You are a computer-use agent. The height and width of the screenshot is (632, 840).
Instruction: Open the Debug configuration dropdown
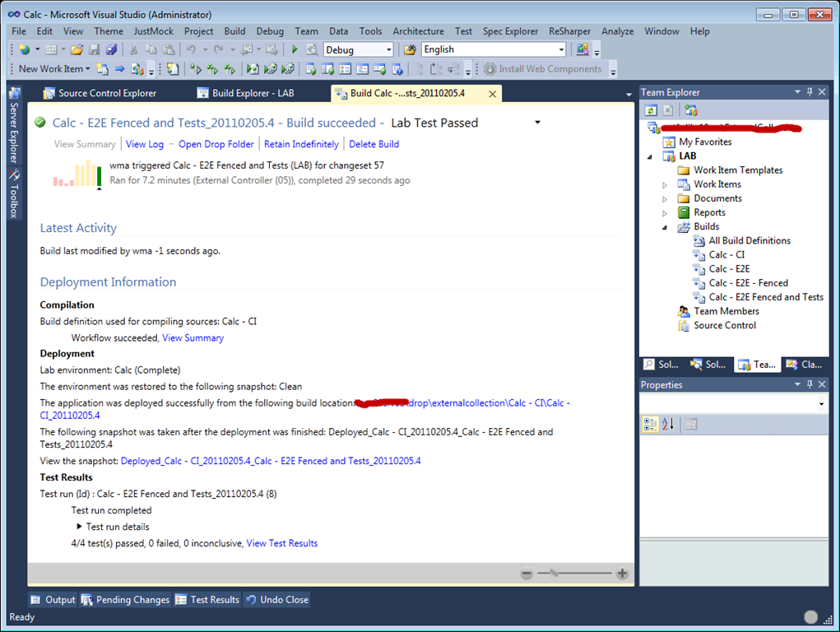tap(388, 50)
